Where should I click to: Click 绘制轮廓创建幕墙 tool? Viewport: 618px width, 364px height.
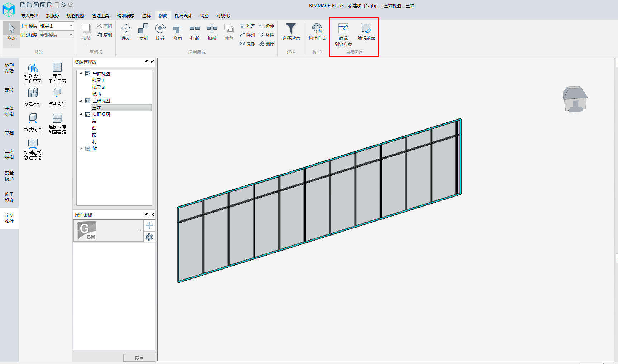point(57,124)
